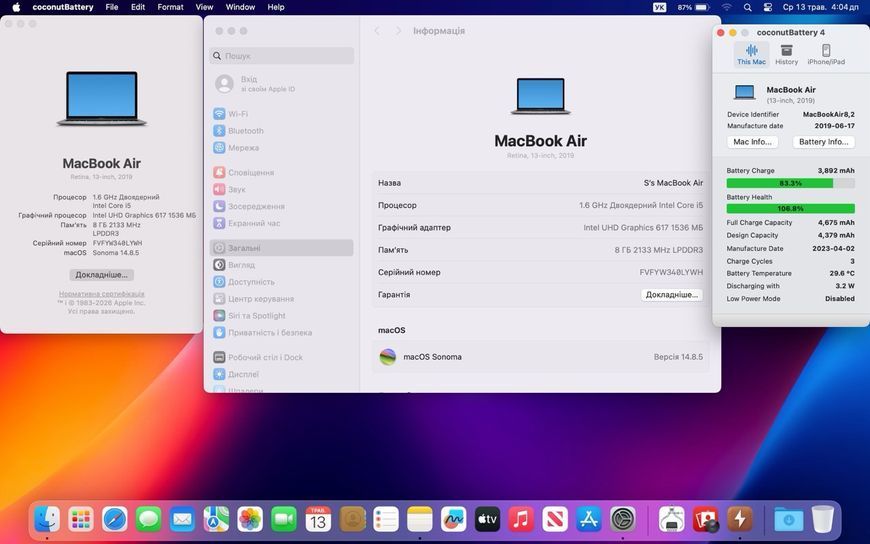Select Екранний час in the sidebar

coord(281,223)
